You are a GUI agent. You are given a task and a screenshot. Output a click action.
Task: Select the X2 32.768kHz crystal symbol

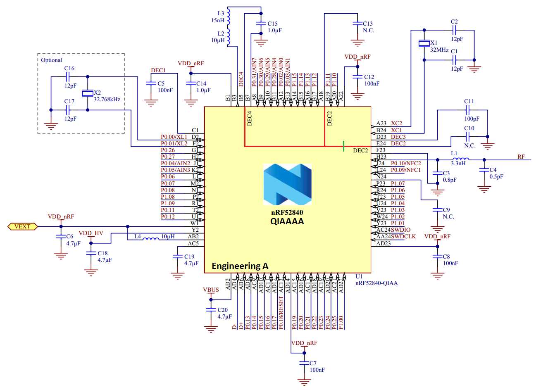[x=88, y=93]
